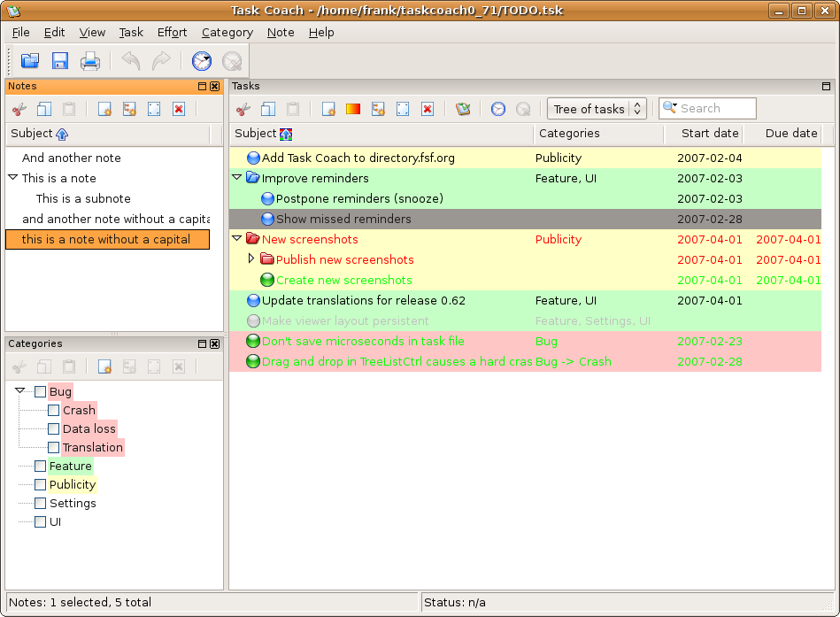The height and width of the screenshot is (617, 840).
Task: Open the Tree of tasks view dropdown
Action: pyautogui.click(x=597, y=109)
